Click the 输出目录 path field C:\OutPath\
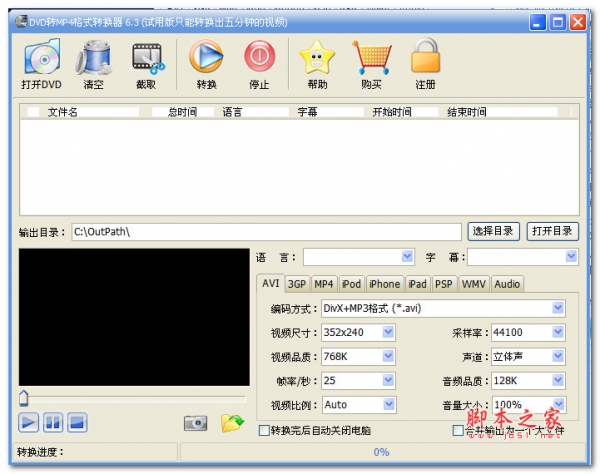Screen dimensions: 600x474 tap(266, 232)
